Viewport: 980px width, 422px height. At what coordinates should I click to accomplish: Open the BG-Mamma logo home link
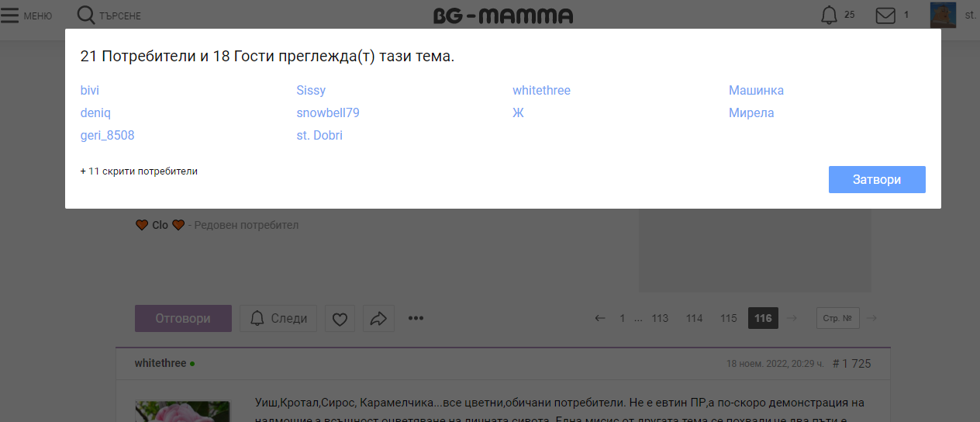point(503,16)
